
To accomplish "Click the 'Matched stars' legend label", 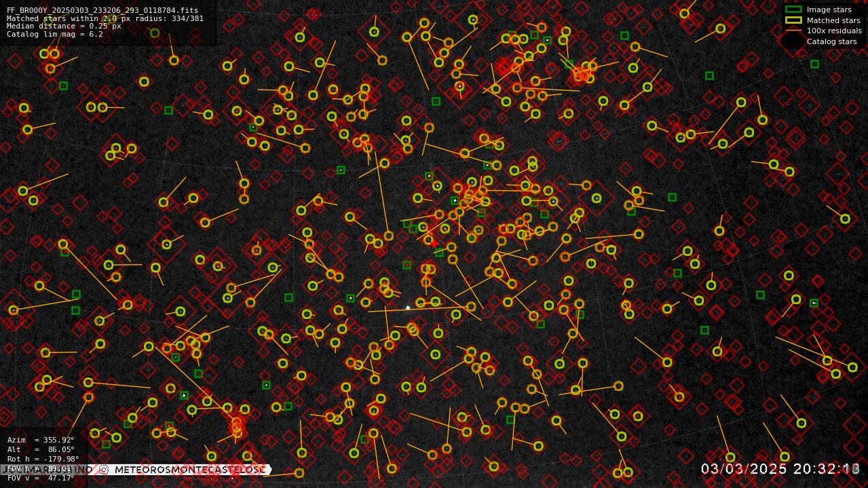I will click(x=833, y=20).
